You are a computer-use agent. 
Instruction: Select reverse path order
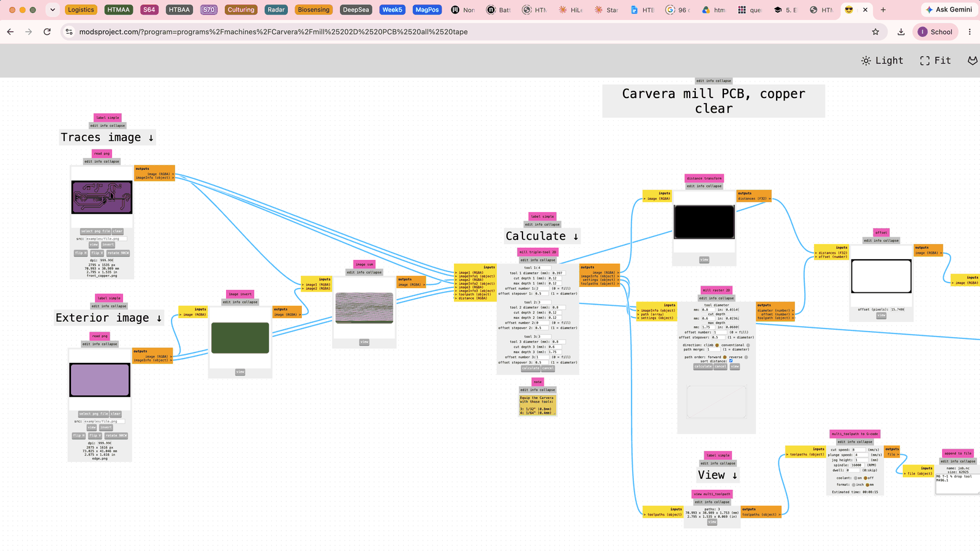tap(746, 357)
